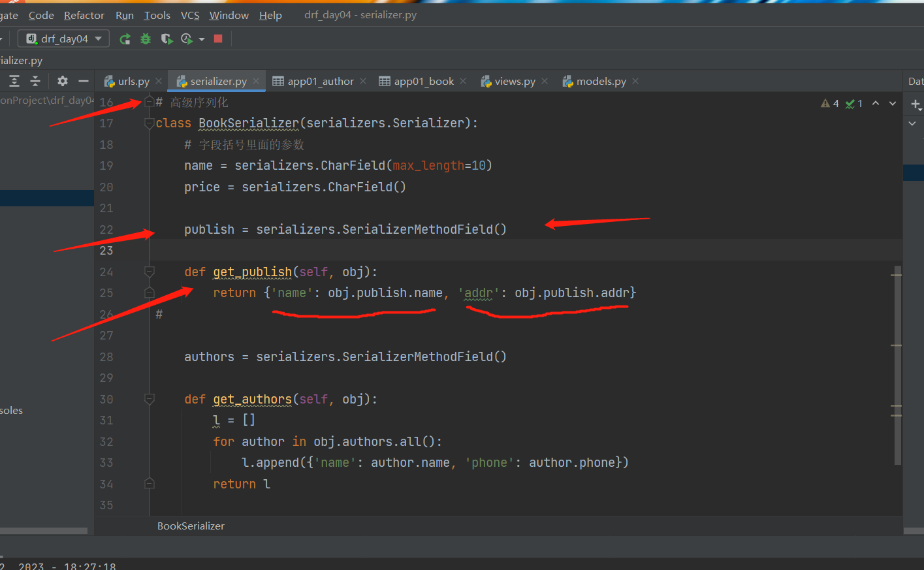Open the Code menu
This screenshot has width=924, height=570.
(41, 15)
